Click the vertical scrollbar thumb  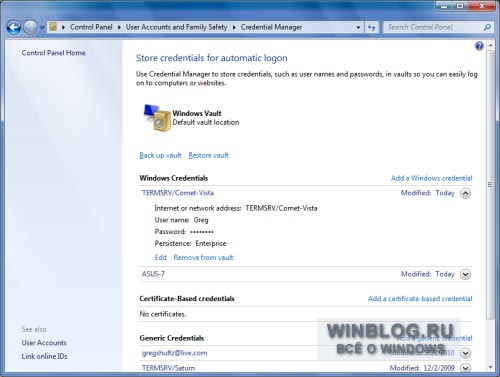pos(490,184)
